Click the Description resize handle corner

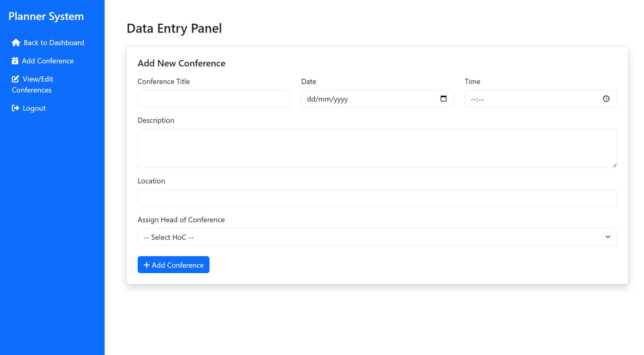(615, 165)
